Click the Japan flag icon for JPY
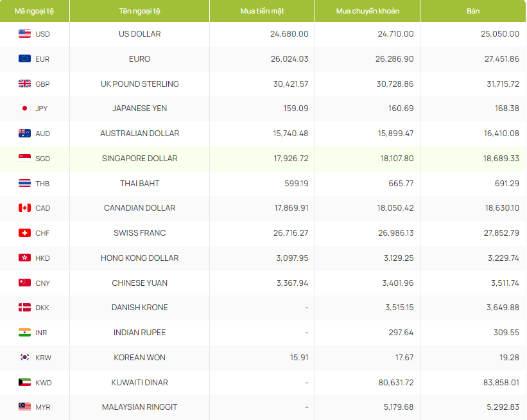Screen dimensions: 527x420 [24, 109]
